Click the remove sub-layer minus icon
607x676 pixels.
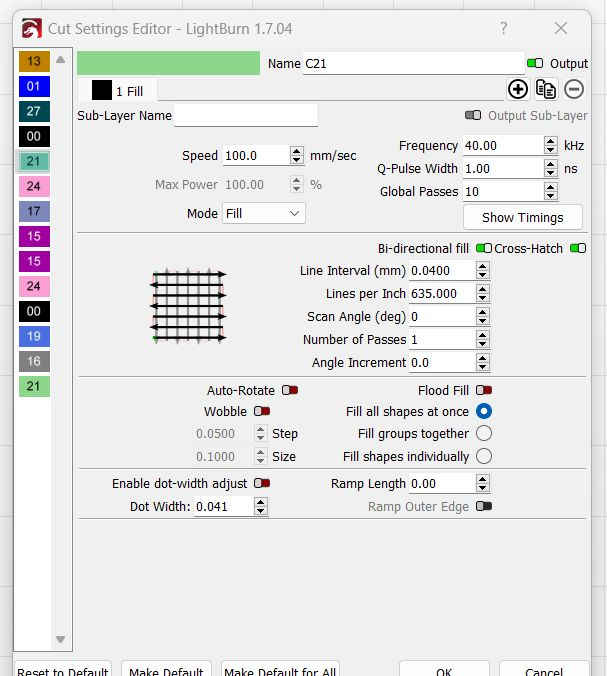(574, 89)
